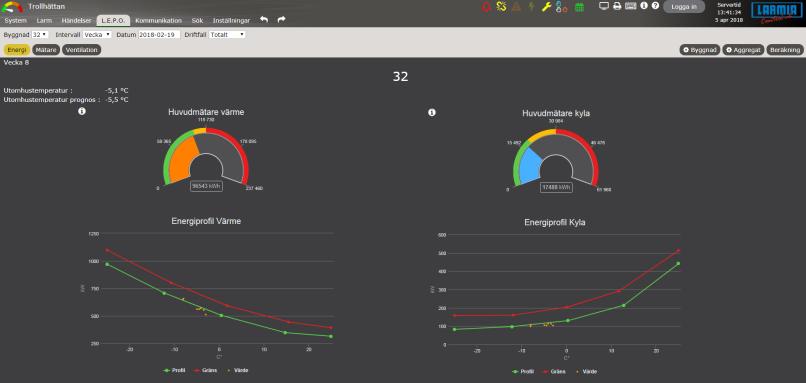Open the Larm menu
This screenshot has height=383, width=806.
(44, 21)
